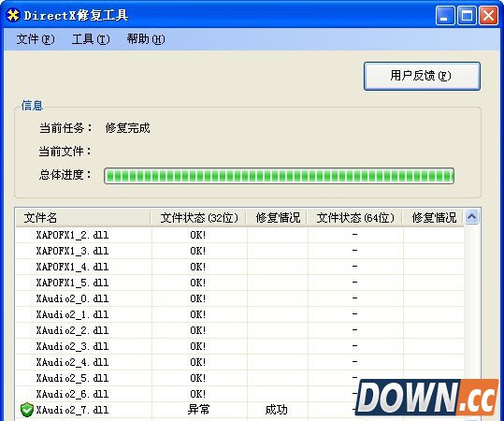
Task: Minimize the DirectX repair tool window
Action: point(445,16)
